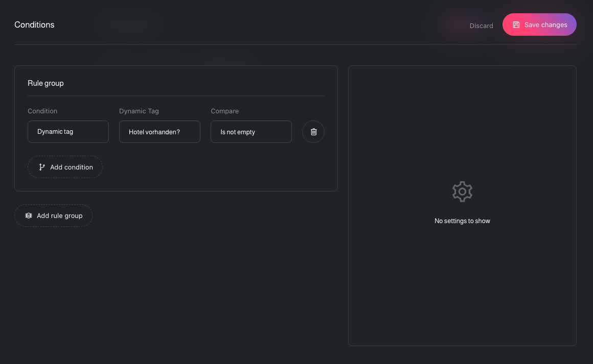Image resolution: width=593 pixels, height=364 pixels.
Task: Click the stacked layers icon on Add rule group
Action: [x=28, y=215]
